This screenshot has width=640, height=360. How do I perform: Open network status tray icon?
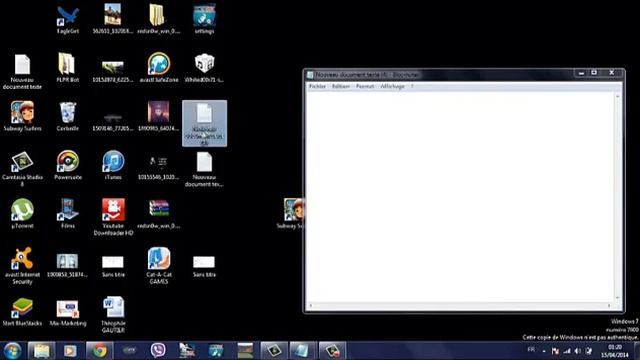point(567,351)
